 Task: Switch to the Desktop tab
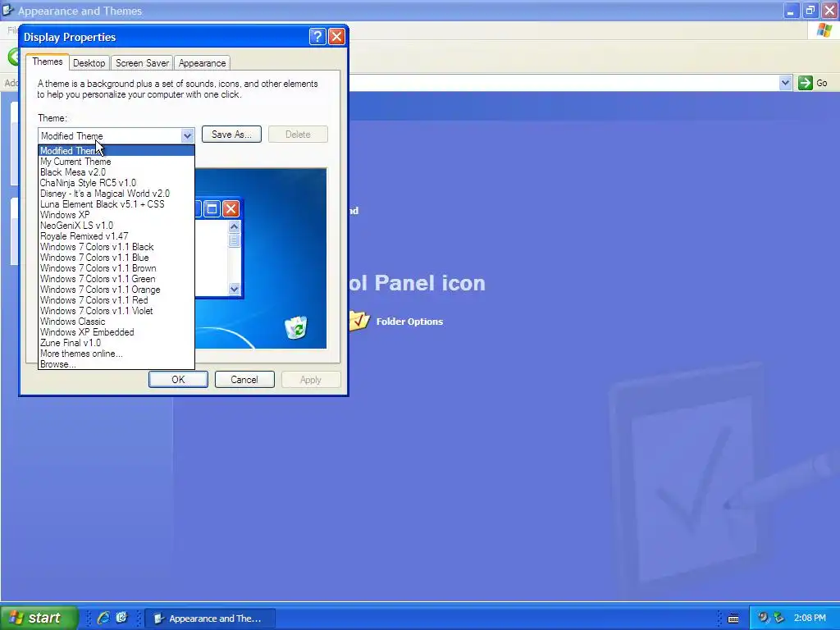89,62
